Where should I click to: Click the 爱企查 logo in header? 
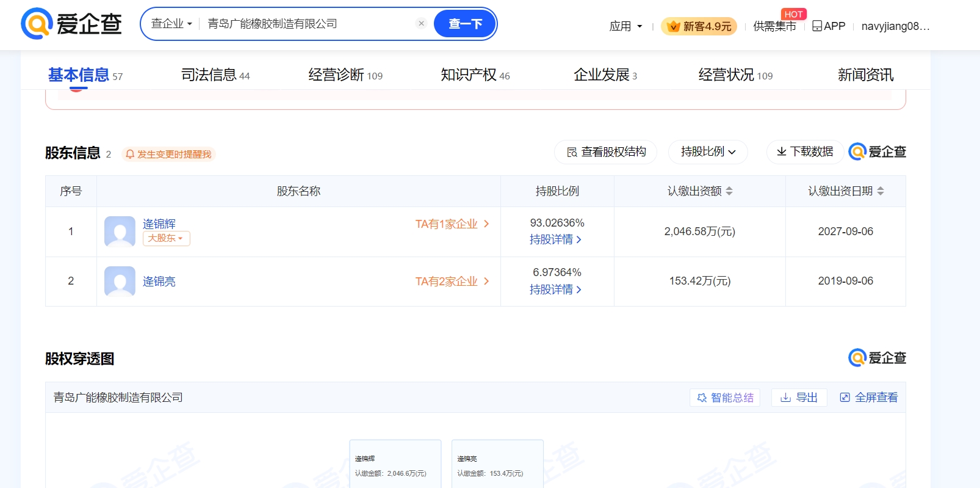(71, 24)
